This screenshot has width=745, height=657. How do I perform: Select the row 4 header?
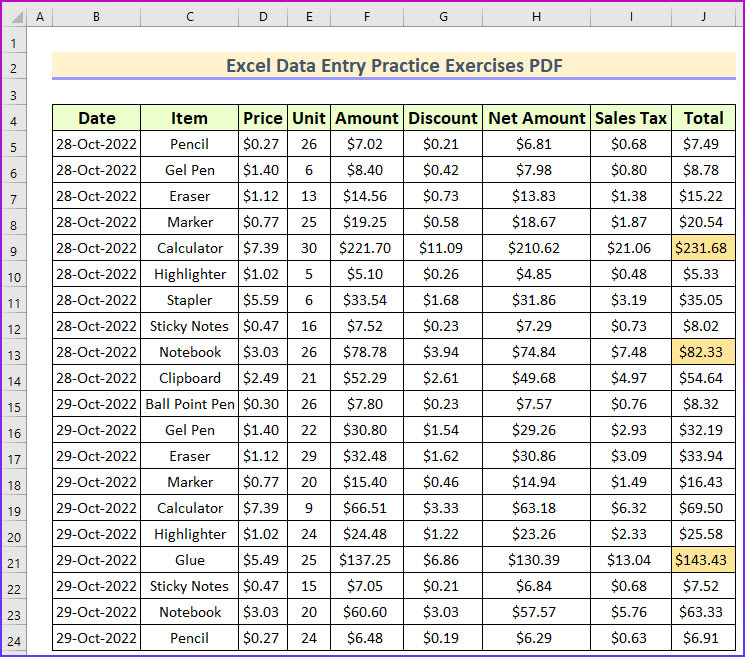click(13, 119)
